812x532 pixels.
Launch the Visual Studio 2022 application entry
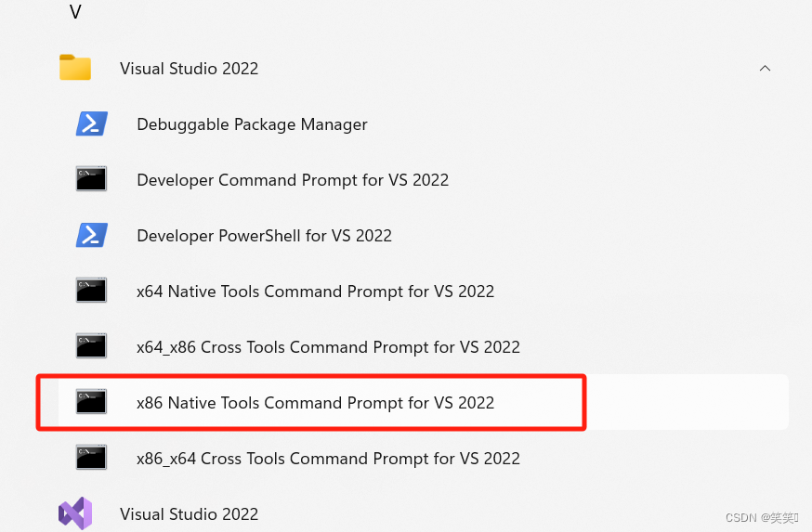click(x=189, y=513)
